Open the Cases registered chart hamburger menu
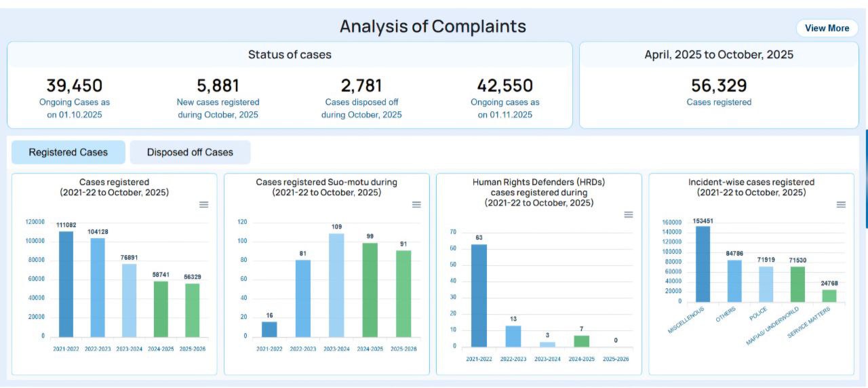868x388 pixels. [x=203, y=205]
